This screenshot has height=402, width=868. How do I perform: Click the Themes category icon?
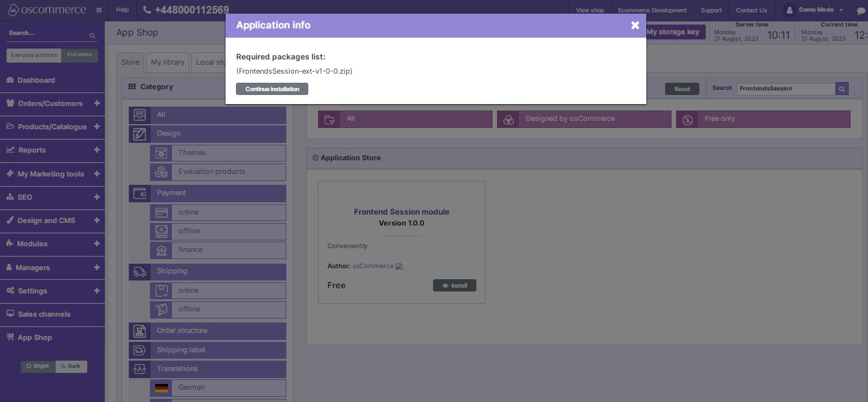pos(161,153)
